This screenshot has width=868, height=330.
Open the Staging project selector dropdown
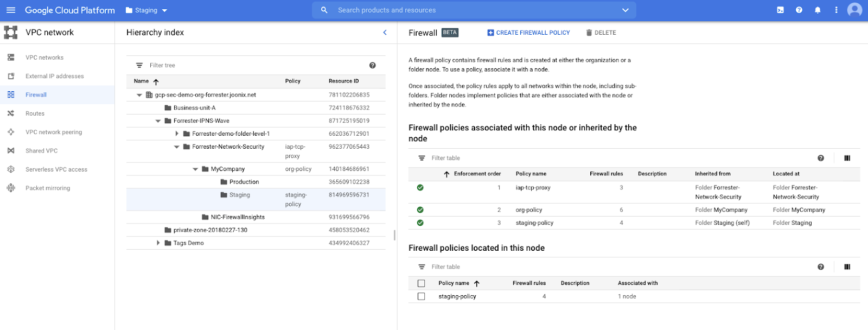tap(146, 10)
